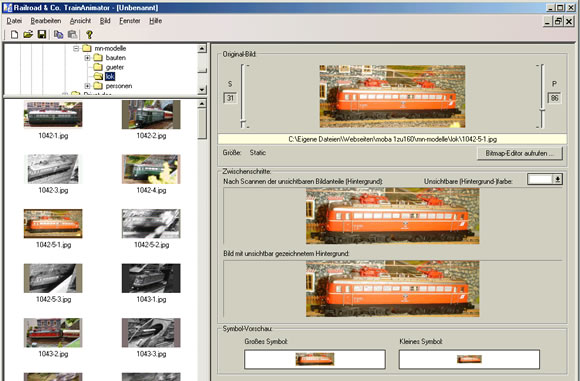
Task: Click the Copy toolbar icon
Action: click(x=58, y=34)
